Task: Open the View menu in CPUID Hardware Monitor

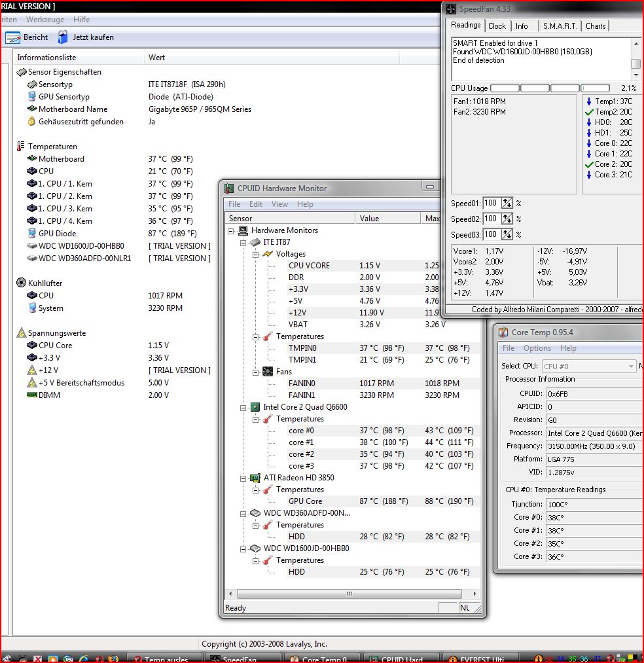Action: pyautogui.click(x=279, y=204)
